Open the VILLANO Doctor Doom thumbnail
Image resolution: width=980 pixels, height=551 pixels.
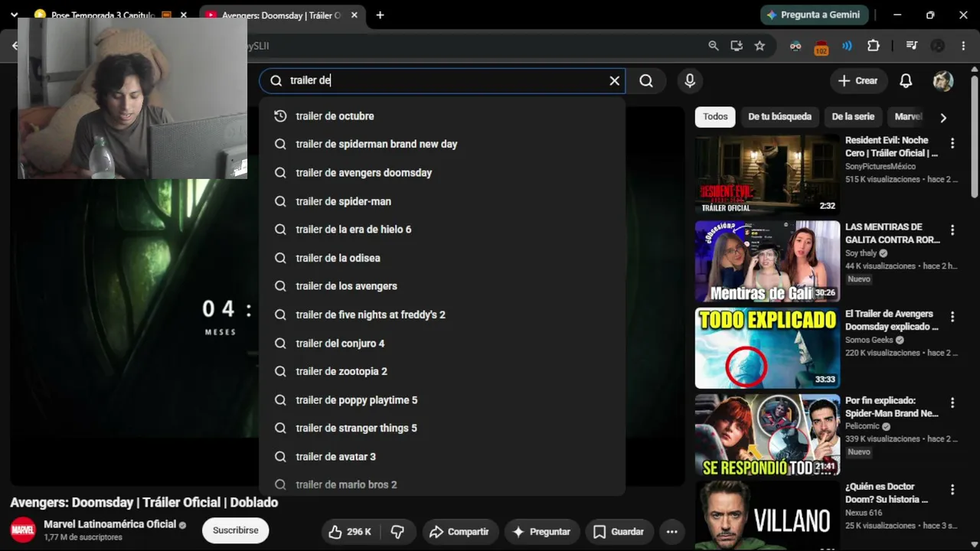pos(767,516)
